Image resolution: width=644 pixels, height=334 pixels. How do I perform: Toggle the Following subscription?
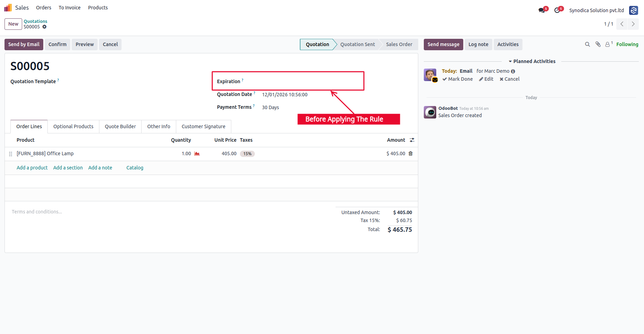[627, 44]
